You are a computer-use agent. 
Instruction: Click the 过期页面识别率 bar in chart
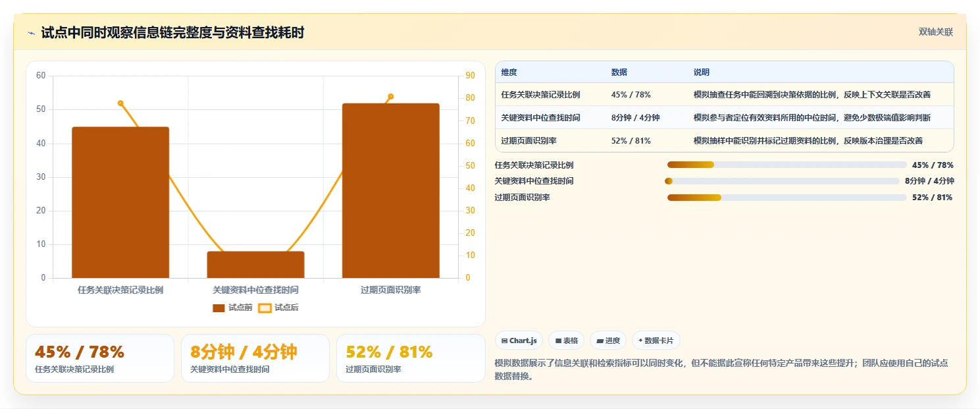coord(390,190)
